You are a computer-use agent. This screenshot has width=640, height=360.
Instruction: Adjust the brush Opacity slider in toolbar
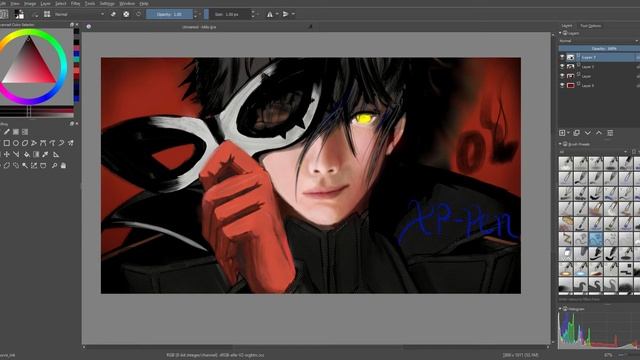[169, 14]
